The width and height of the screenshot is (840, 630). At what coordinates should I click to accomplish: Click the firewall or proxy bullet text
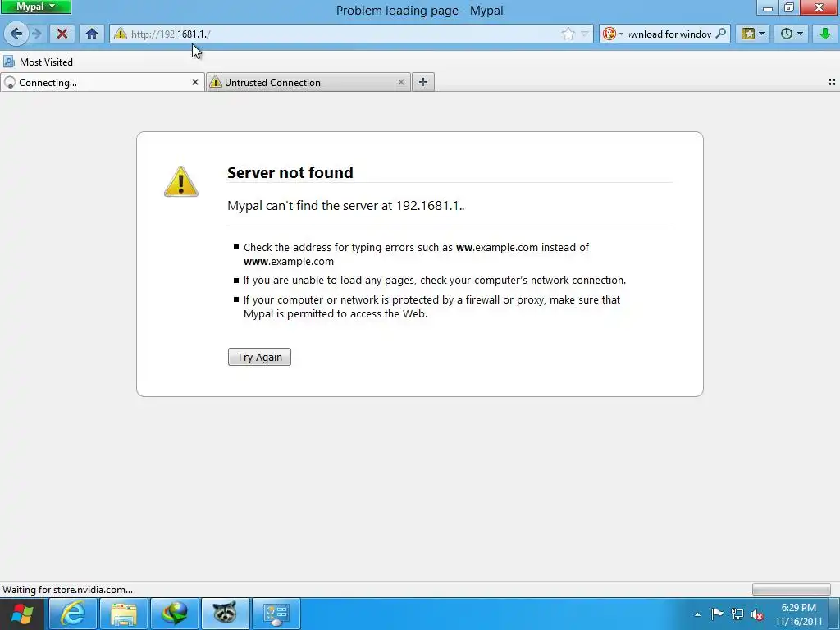click(431, 307)
